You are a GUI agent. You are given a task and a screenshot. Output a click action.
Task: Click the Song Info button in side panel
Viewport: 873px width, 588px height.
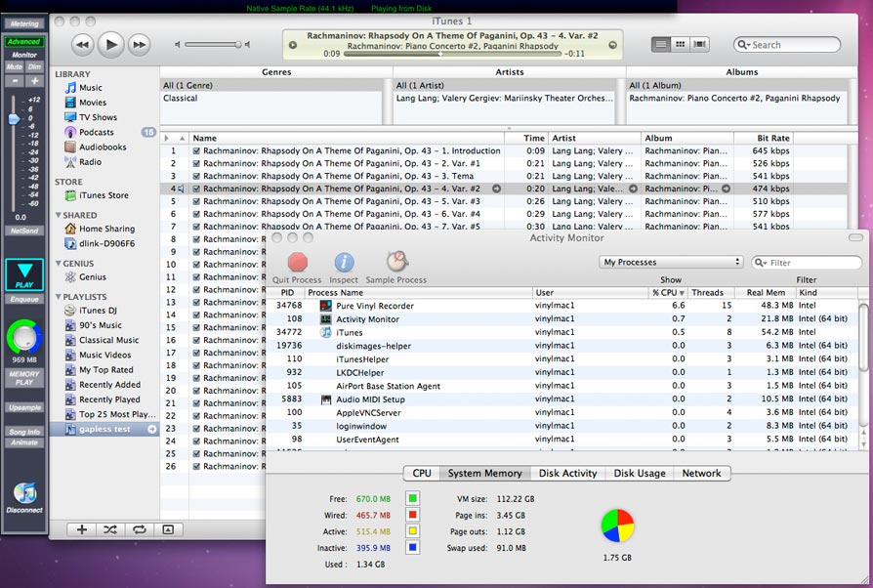pos(24,432)
